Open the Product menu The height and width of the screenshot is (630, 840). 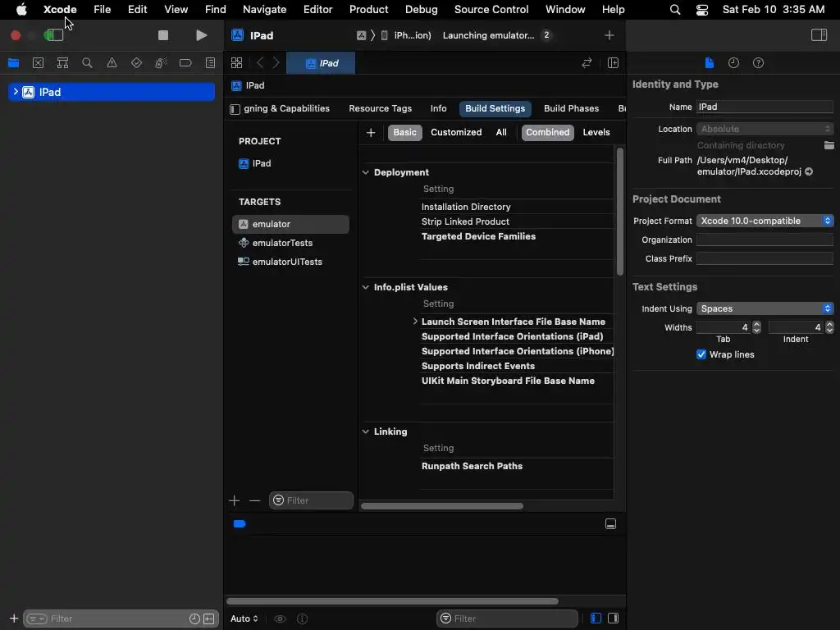pyautogui.click(x=368, y=10)
